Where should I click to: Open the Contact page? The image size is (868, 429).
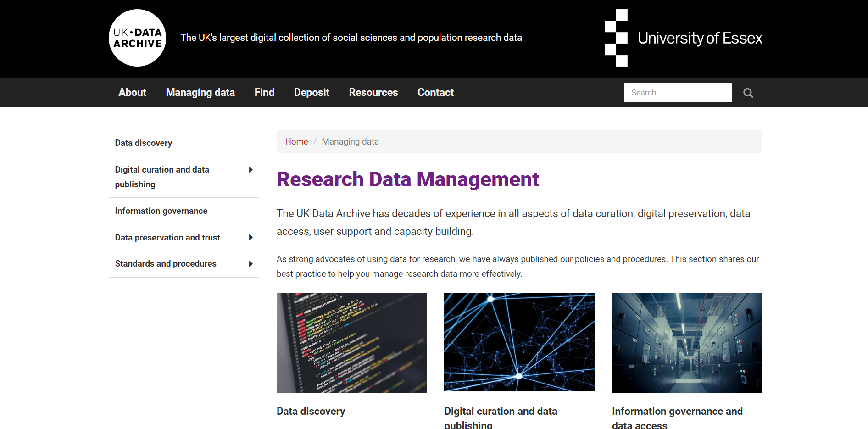click(x=435, y=92)
